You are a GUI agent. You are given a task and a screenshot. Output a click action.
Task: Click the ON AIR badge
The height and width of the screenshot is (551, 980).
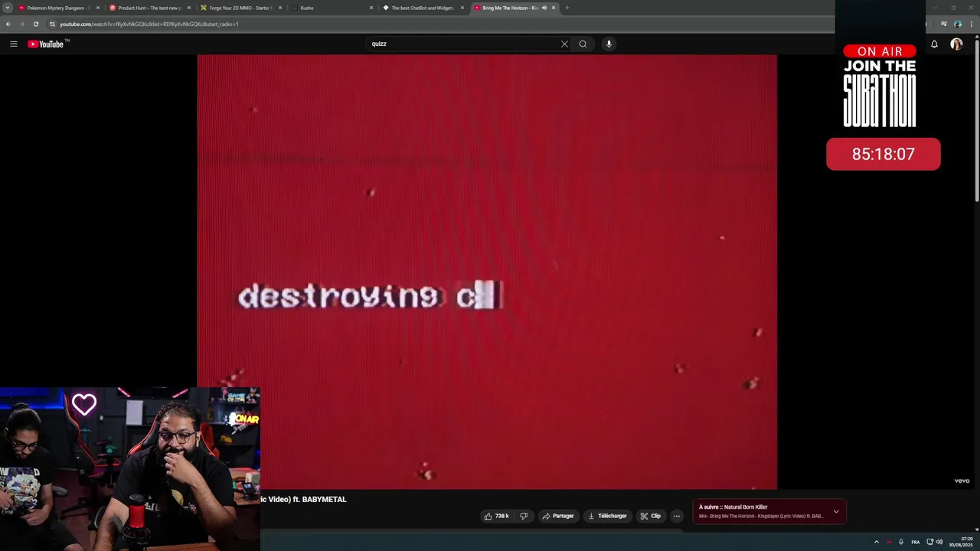(x=880, y=51)
